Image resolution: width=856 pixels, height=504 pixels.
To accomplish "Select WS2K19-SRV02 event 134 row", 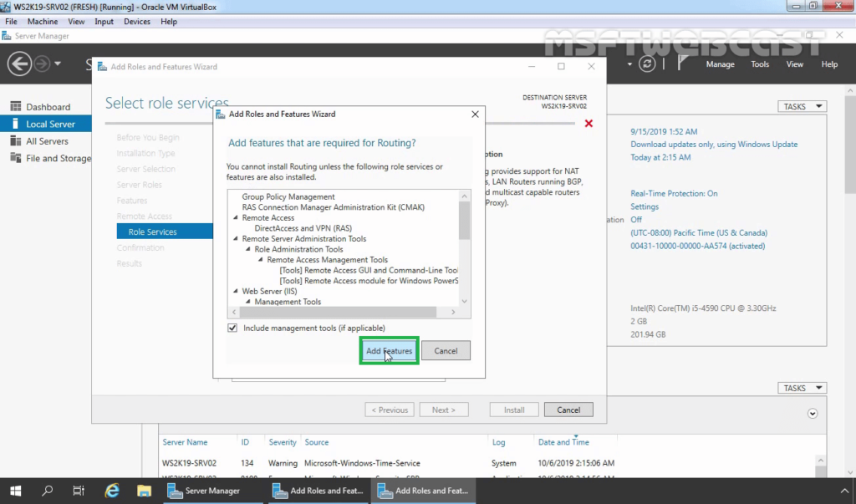I will [488, 463].
